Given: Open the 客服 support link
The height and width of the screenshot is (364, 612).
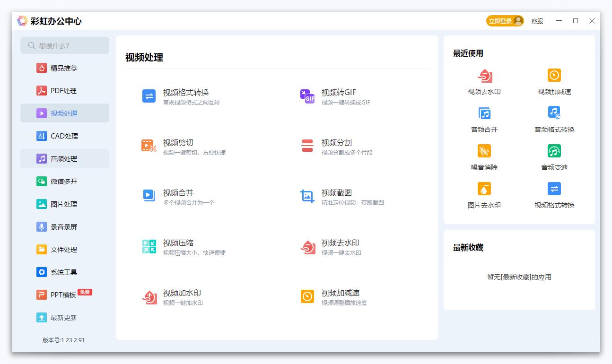Looking at the screenshot, I should [537, 21].
